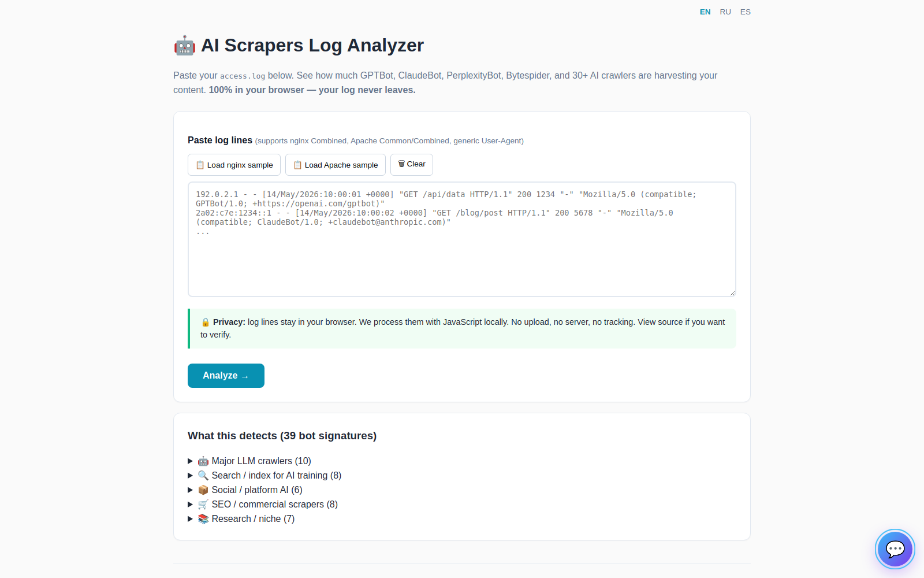The image size is (924, 578).
Task: Switch the language to EN
Action: click(705, 12)
